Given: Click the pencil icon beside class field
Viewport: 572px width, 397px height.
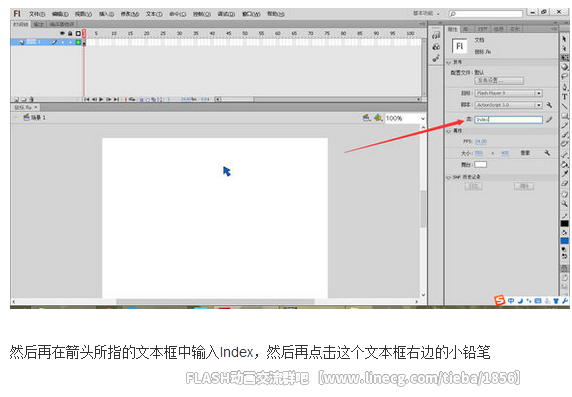Looking at the screenshot, I should tap(549, 119).
